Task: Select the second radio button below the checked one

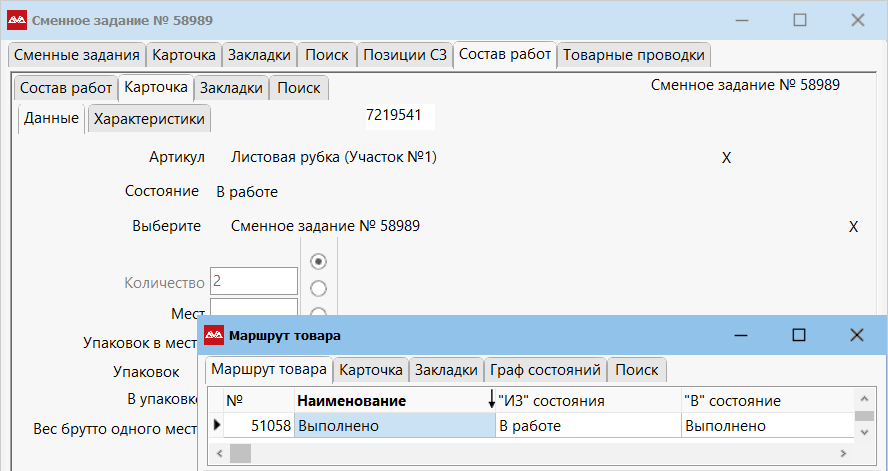Action: (x=319, y=288)
